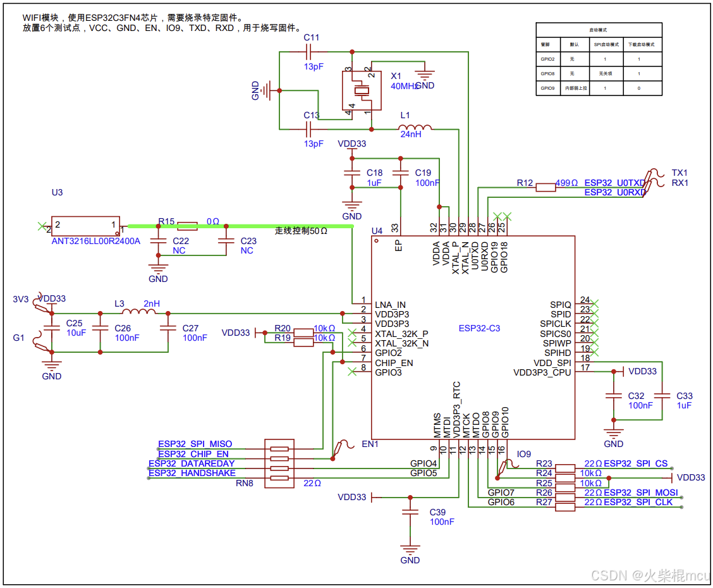Screen dimensions: 713x588
Task: Click the ESP32_SPI_MOSI net label
Action: (x=641, y=493)
